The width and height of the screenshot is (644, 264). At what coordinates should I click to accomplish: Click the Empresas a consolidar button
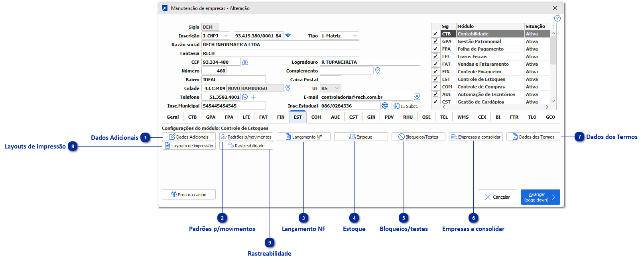pos(476,137)
